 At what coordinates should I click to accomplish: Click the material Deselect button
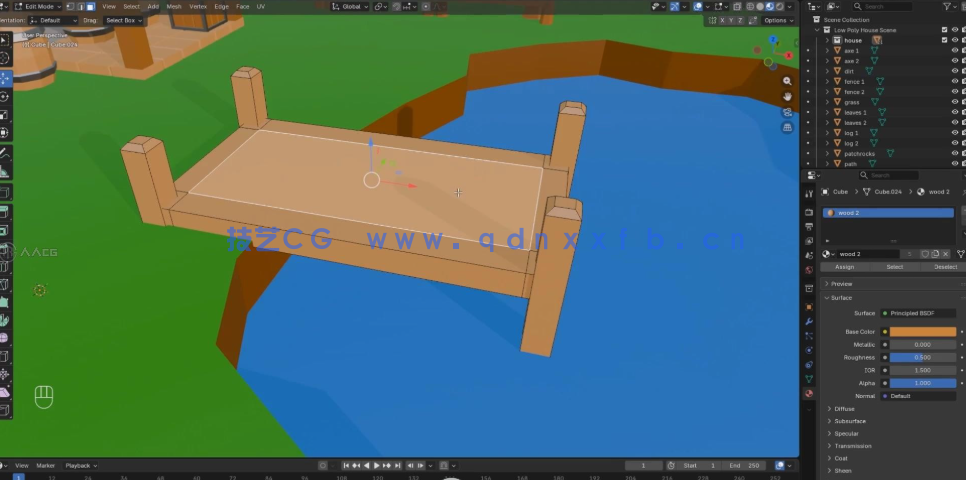pos(945,267)
